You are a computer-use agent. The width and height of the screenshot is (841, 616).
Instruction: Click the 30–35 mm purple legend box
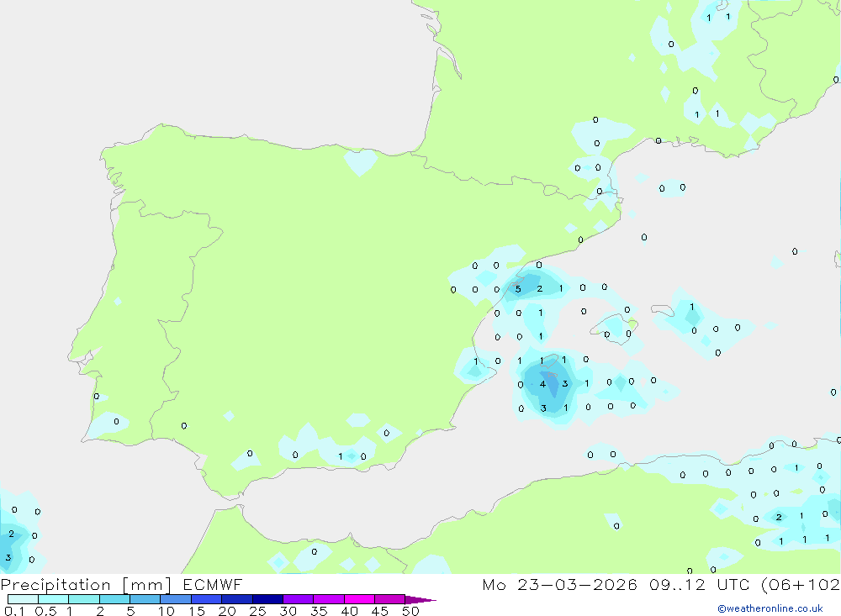point(298,599)
